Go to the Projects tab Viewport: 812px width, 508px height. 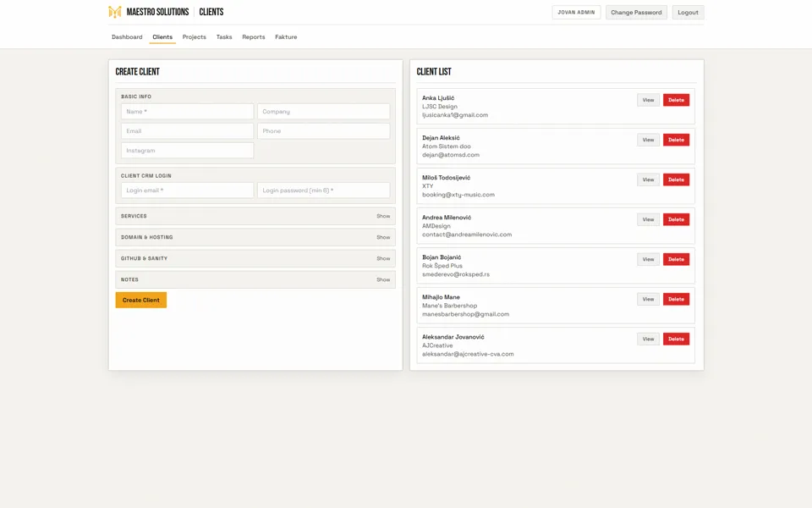(195, 36)
